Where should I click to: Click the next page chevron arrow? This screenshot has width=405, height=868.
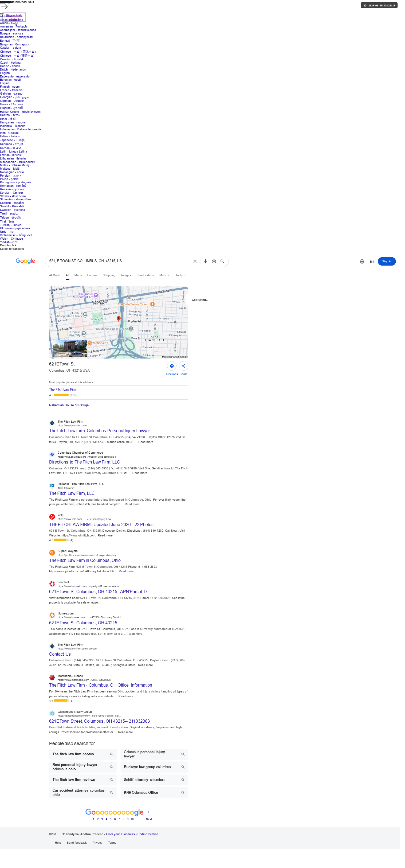coord(150,822)
